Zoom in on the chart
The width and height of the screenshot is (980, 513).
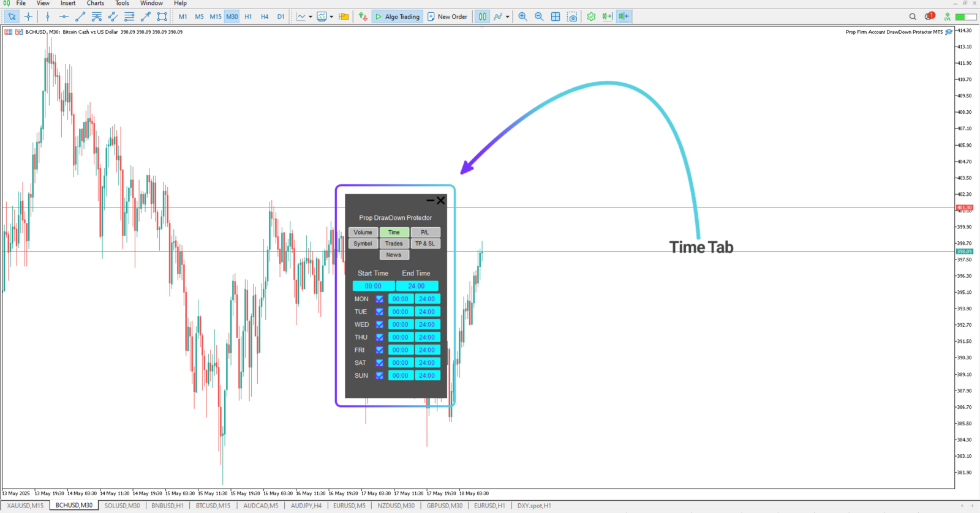[522, 17]
